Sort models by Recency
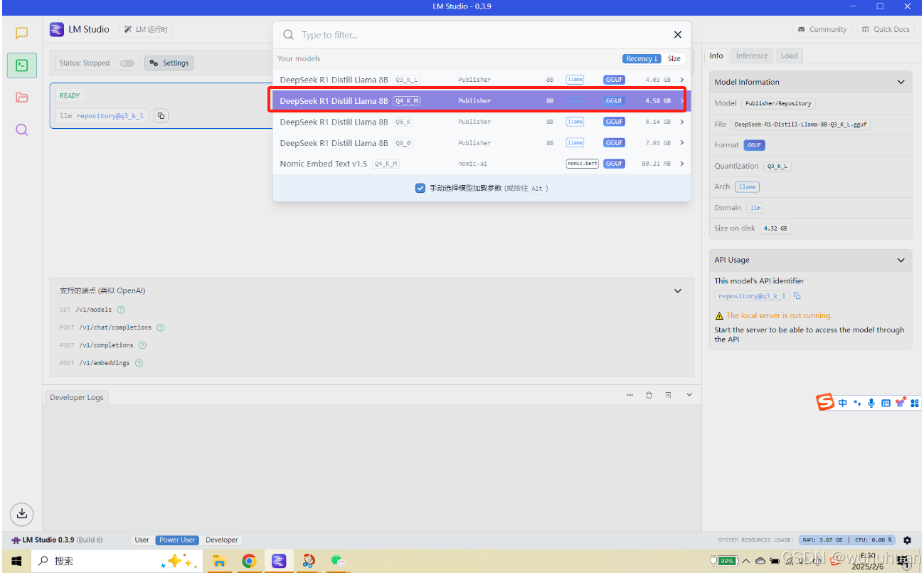This screenshot has width=924, height=573. [642, 58]
